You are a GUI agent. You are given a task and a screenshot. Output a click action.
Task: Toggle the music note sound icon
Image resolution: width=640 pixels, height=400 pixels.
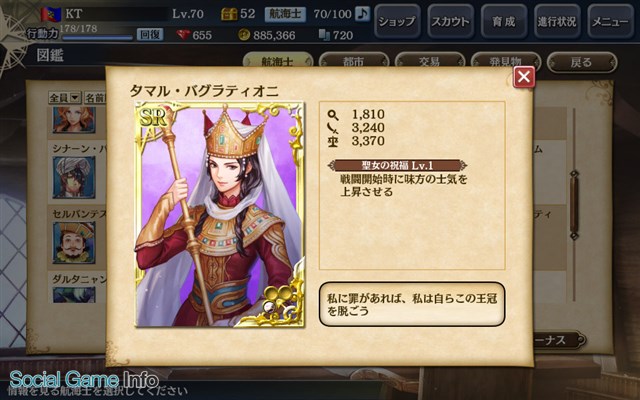(x=362, y=14)
